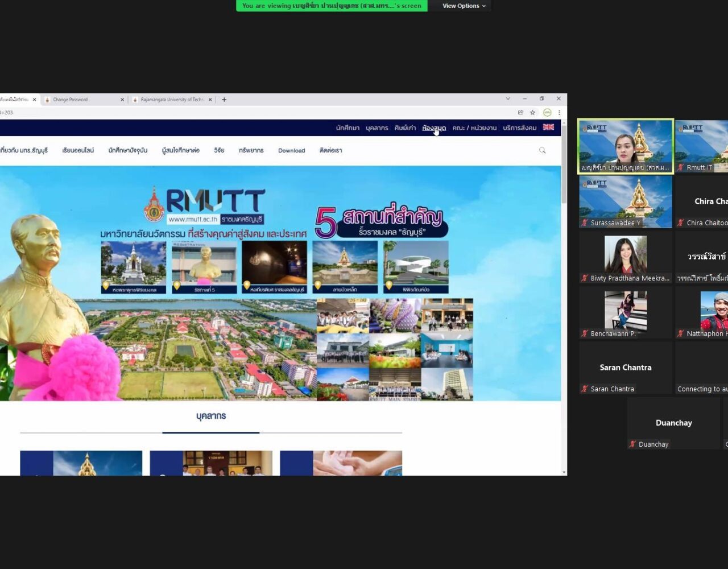The image size is (728, 569).
Task: Click Benchawann P. muted microphone icon
Action: tap(585, 334)
